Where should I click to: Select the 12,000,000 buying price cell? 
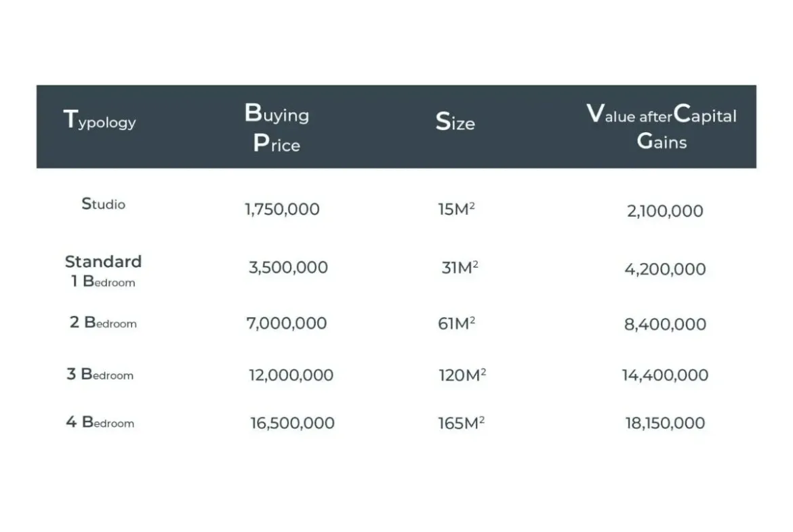point(291,375)
